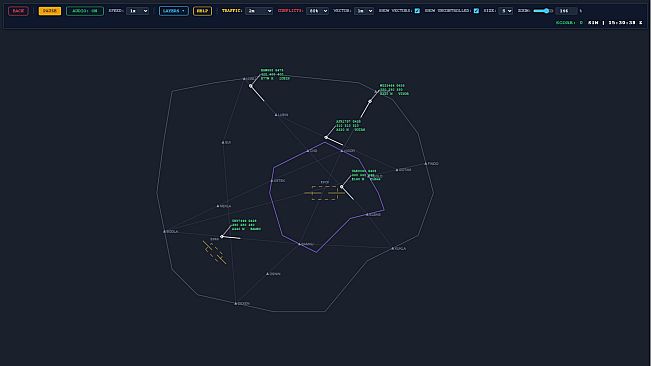Screen dimensions: 651x366
Task: Click the ELAND waypoint triangle
Action: click(x=367, y=215)
